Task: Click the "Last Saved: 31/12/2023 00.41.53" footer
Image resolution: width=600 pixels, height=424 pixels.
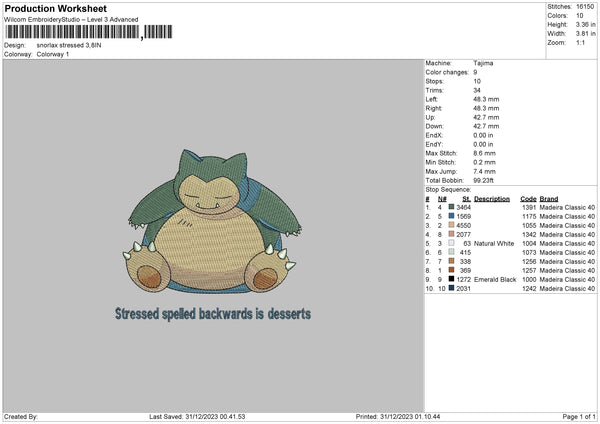Action: (197, 417)
